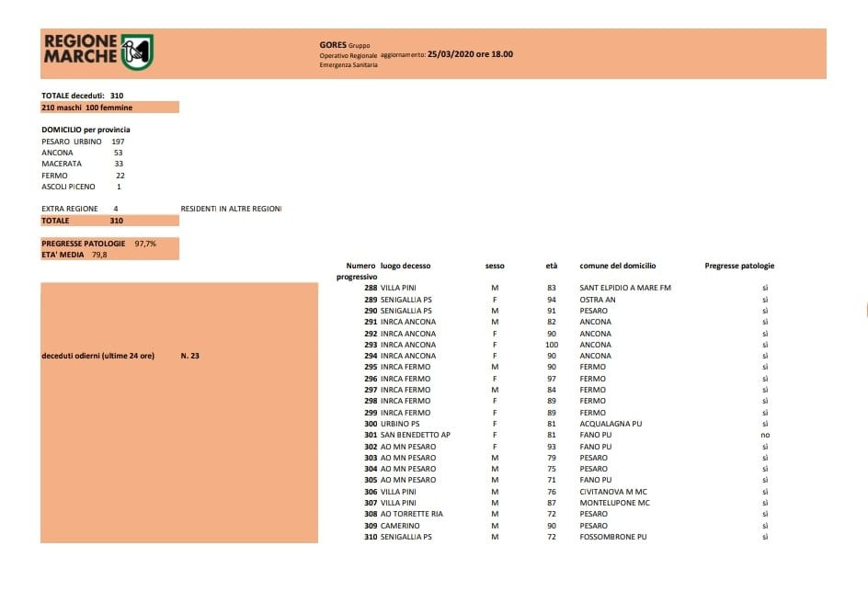Screen dimensions: 868x602
Task: Click the "Pregresse patologie" column header
Action: click(x=739, y=266)
